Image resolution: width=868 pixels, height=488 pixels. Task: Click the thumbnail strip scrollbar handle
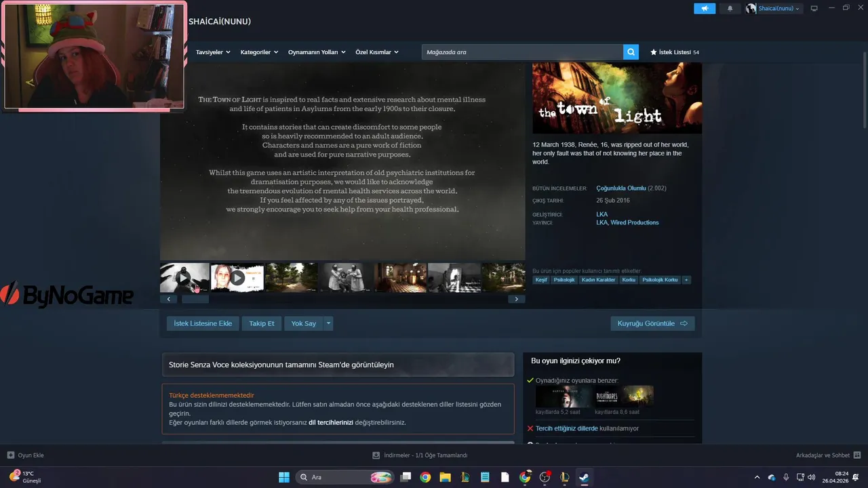195,299
